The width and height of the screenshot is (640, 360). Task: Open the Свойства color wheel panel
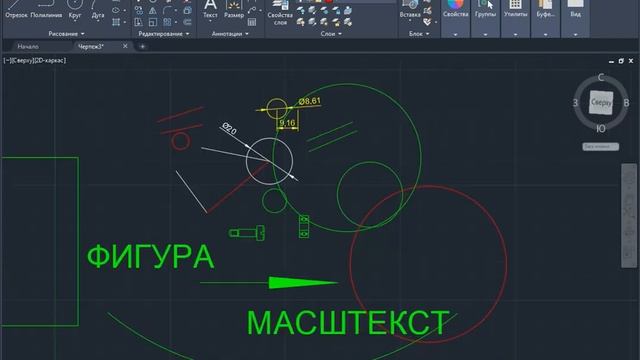pos(456,9)
